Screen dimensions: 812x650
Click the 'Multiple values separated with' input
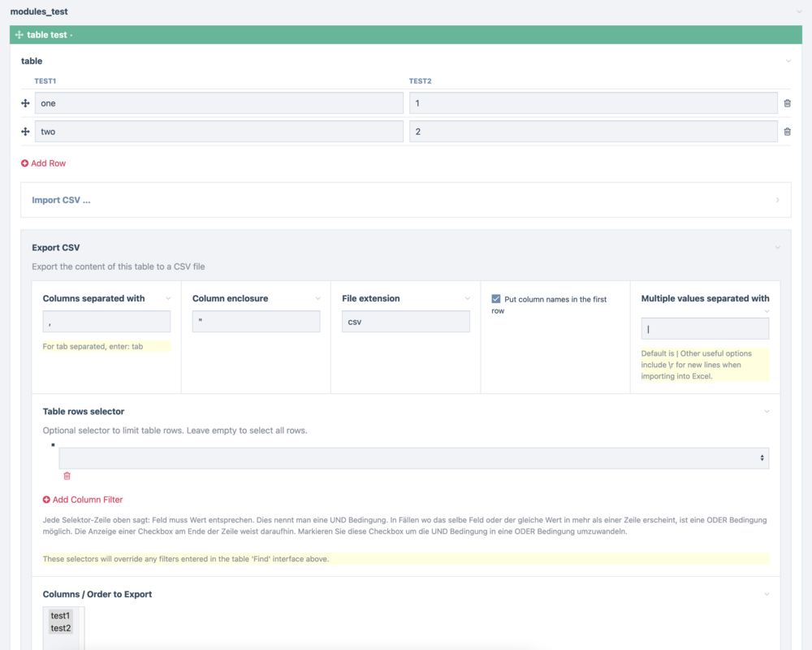pyautogui.click(x=705, y=328)
